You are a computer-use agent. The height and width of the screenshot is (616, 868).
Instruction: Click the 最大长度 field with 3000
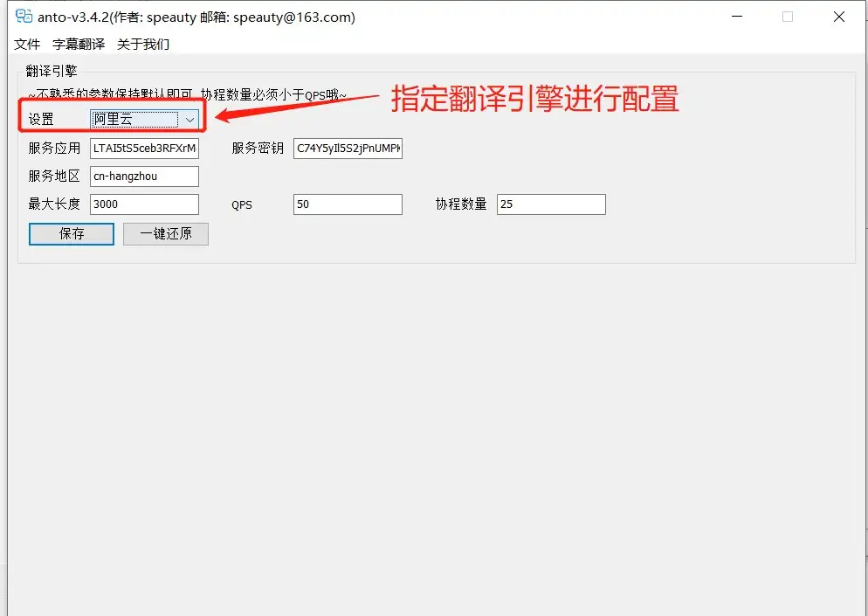[x=144, y=204]
